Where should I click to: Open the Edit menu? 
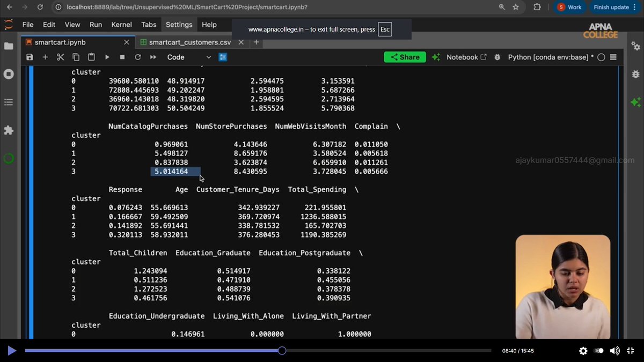pos(49,25)
